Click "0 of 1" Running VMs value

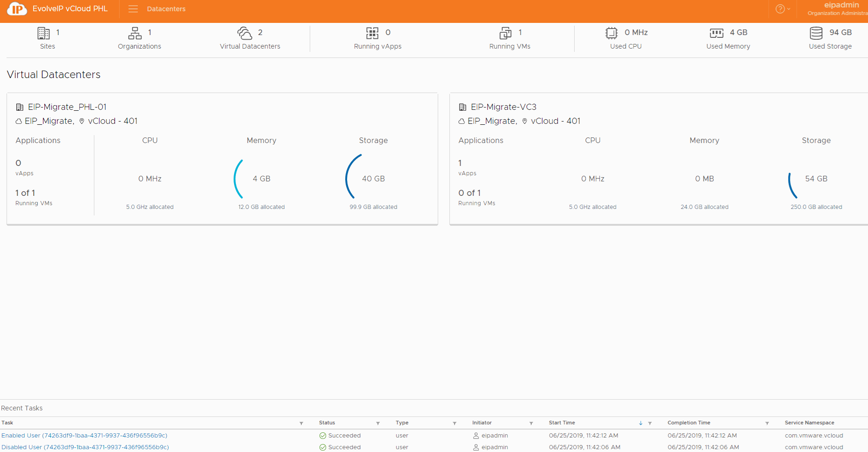click(470, 193)
